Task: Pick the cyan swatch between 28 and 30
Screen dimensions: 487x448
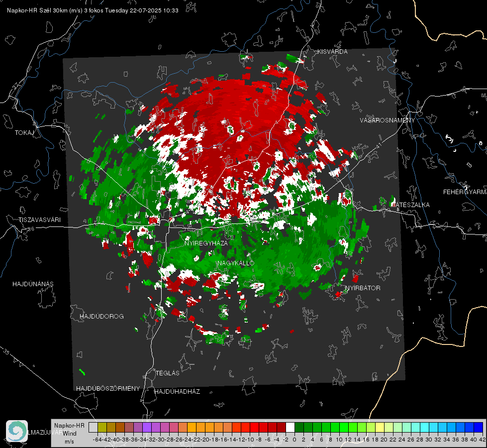Action: tap(425, 427)
